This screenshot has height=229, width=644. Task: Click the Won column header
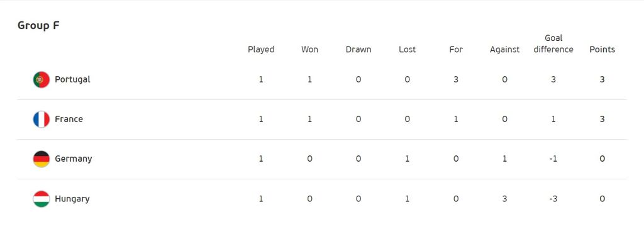point(309,50)
